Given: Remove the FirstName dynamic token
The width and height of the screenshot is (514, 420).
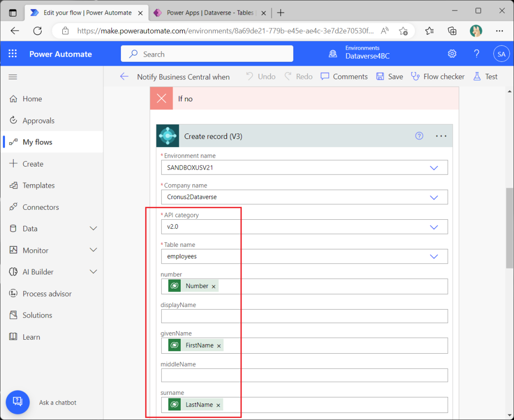Looking at the screenshot, I should point(219,346).
